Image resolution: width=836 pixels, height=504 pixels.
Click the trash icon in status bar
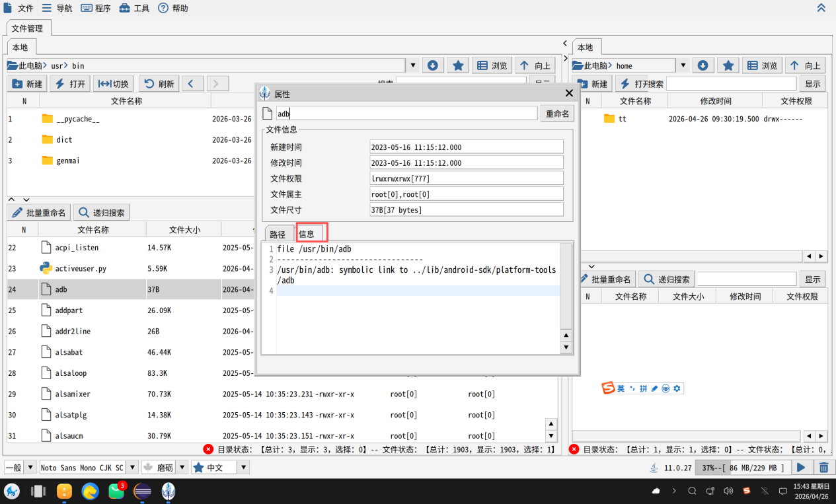point(823,468)
